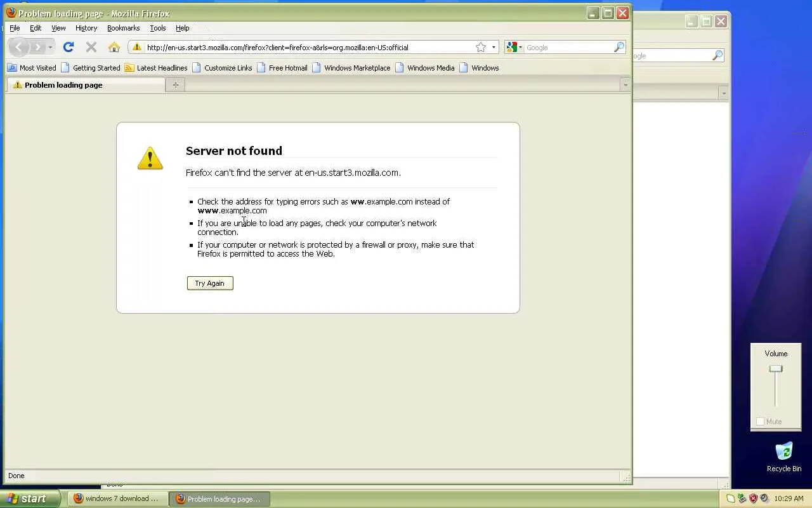Open the back/forward history dropdown arrow
Screen dimensions: 812x508
pyautogui.click(x=50, y=48)
